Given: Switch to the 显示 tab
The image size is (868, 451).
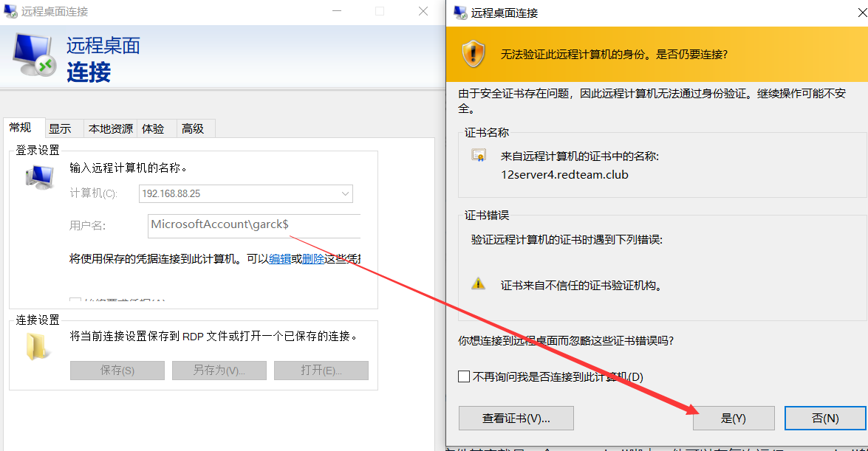Looking at the screenshot, I should 60,128.
